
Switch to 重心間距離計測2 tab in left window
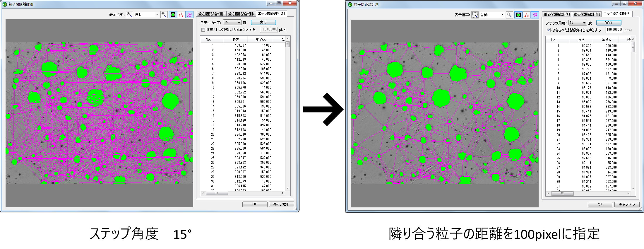point(241,14)
